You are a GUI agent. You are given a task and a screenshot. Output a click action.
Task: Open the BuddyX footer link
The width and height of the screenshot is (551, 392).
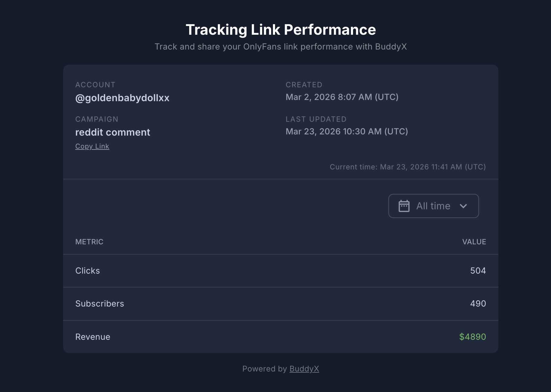tap(304, 369)
